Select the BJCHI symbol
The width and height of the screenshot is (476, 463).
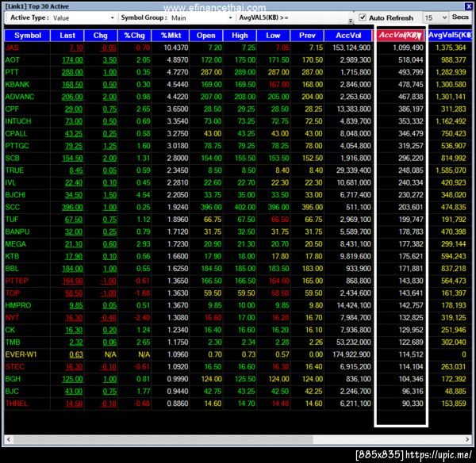pos(16,195)
